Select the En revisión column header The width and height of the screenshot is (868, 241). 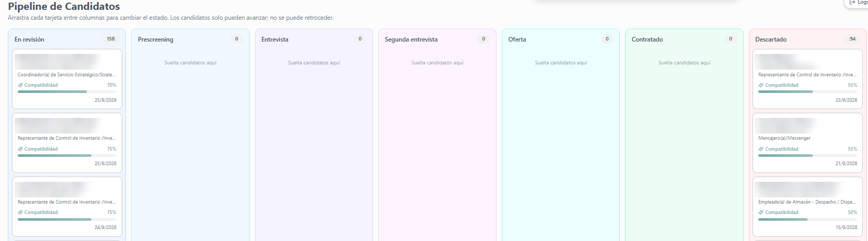pos(29,39)
